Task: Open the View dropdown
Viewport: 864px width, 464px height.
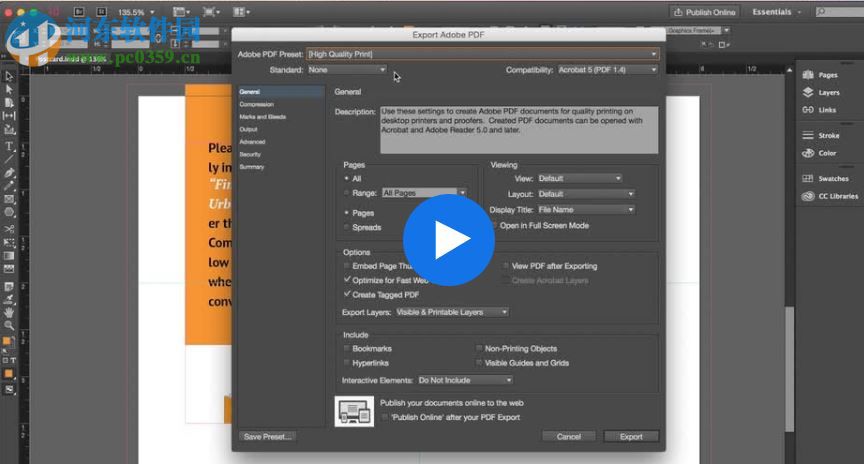Action: point(580,179)
